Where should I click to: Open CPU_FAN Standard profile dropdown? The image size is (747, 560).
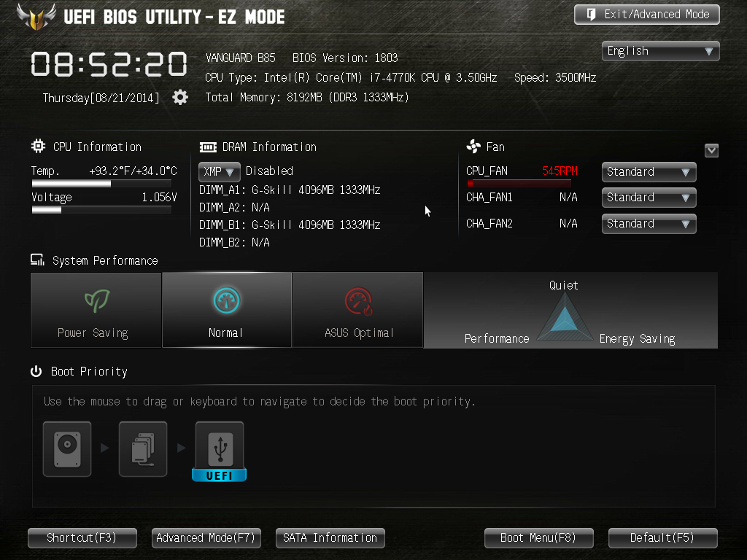[x=649, y=172]
